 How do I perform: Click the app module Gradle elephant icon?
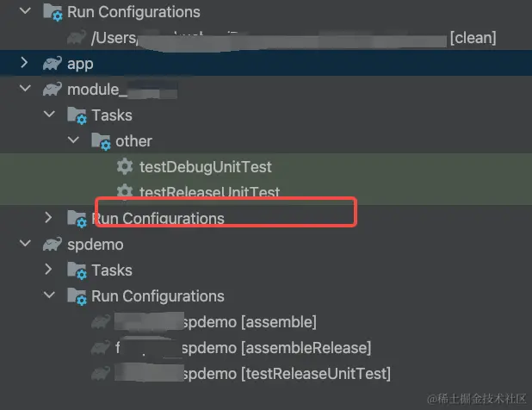click(53, 64)
